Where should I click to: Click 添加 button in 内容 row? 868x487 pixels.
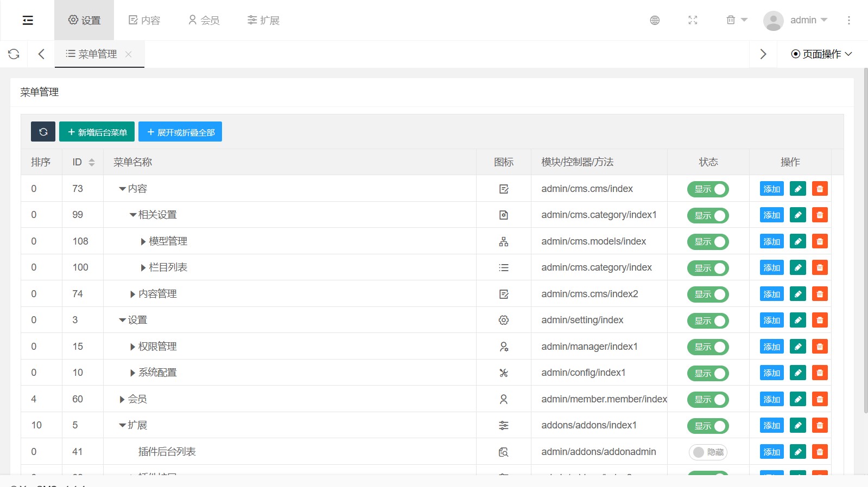point(772,189)
